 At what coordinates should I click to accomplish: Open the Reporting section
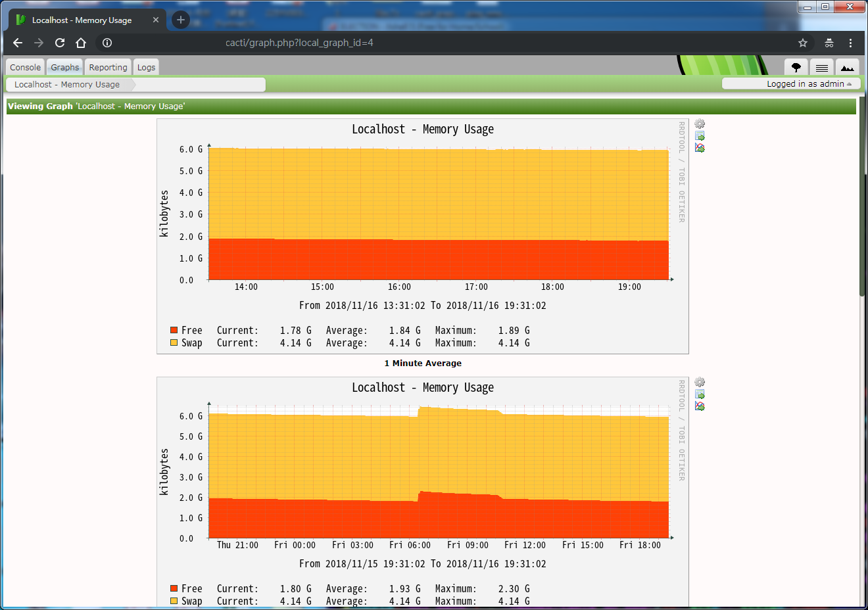click(x=108, y=66)
